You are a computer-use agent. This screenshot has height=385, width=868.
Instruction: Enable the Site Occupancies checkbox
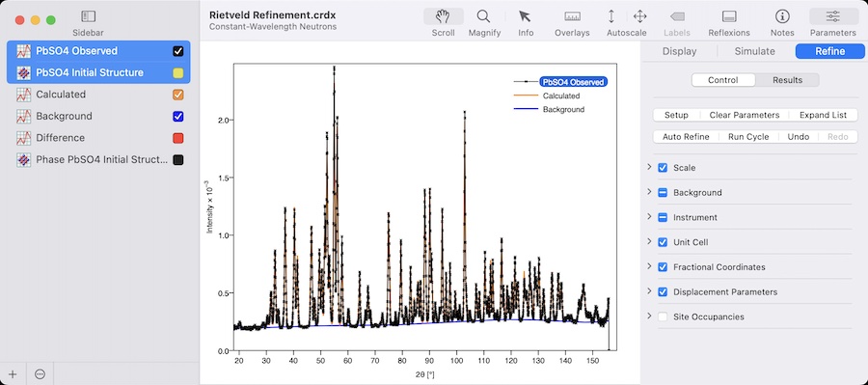point(663,316)
